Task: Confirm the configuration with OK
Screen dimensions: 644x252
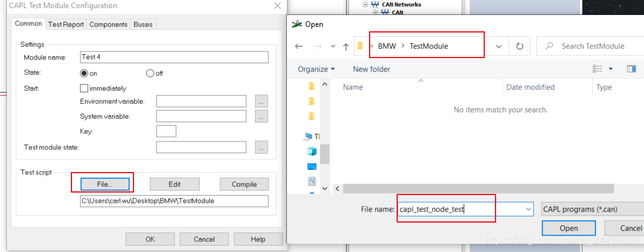Action: click(150, 239)
